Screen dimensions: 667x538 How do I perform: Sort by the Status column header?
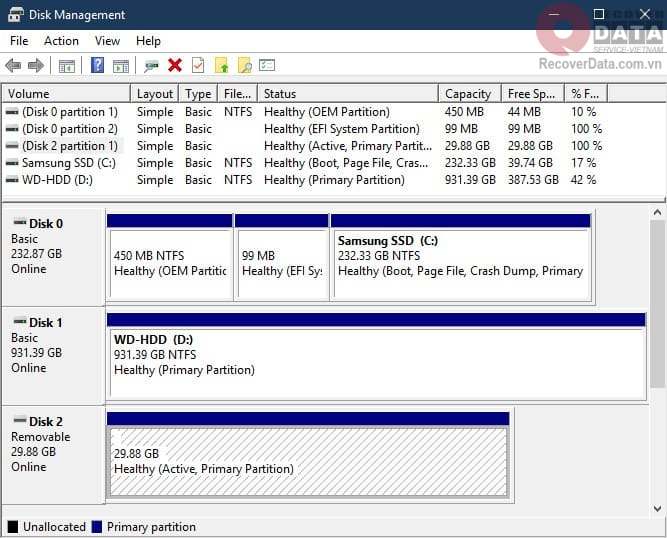(x=348, y=94)
